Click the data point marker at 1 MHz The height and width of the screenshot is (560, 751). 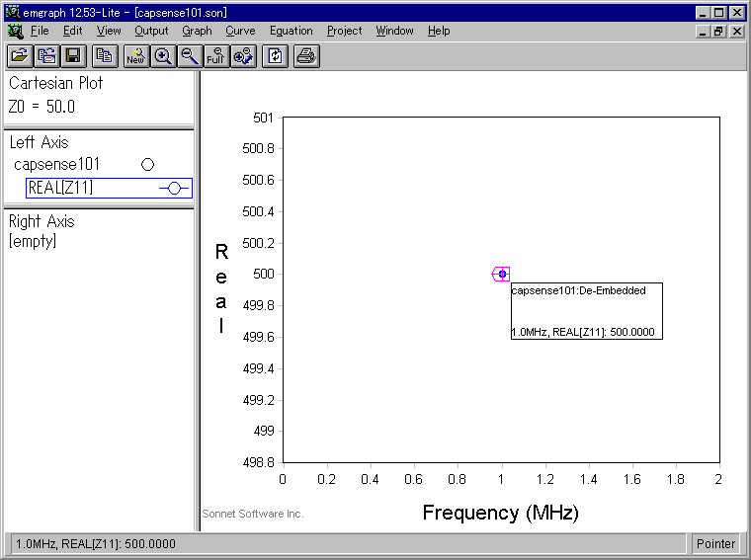[x=502, y=274]
